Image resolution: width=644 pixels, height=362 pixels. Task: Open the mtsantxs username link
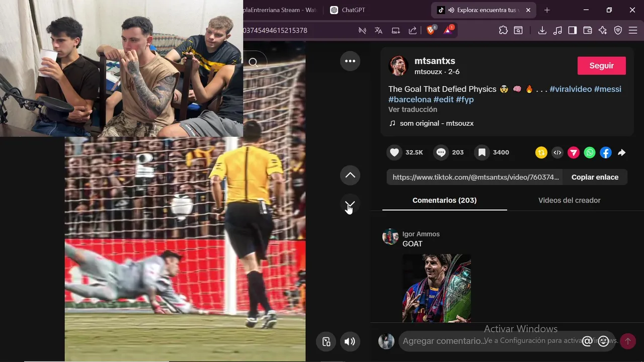[435, 61]
